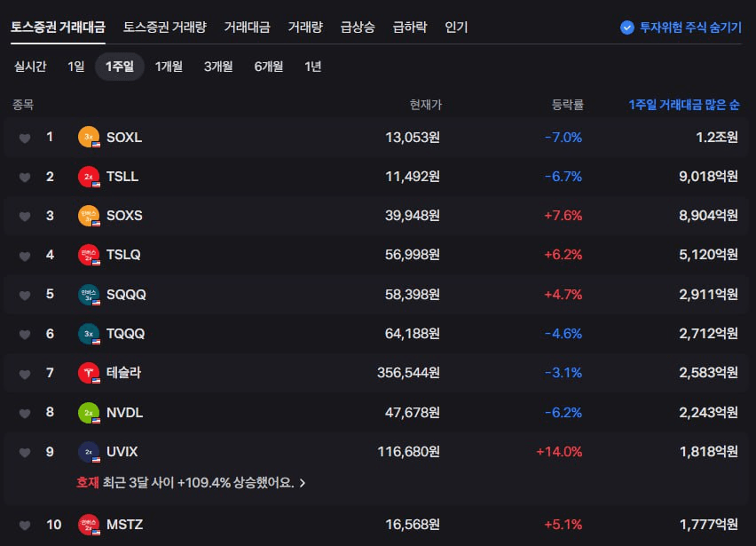Image resolution: width=756 pixels, height=546 pixels.
Task: Click TQQQ change rate -4.6%
Action: coord(563,334)
